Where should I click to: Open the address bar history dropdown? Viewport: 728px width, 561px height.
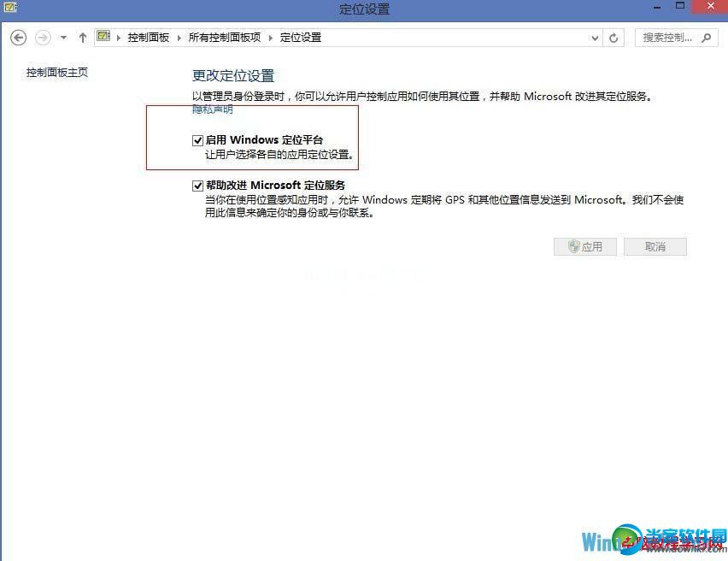pyautogui.click(x=595, y=38)
